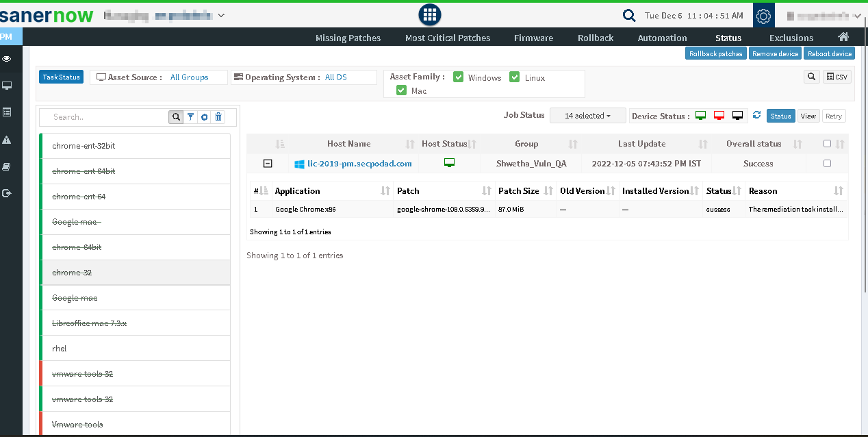Click the home icon in navigation bar

click(x=843, y=37)
